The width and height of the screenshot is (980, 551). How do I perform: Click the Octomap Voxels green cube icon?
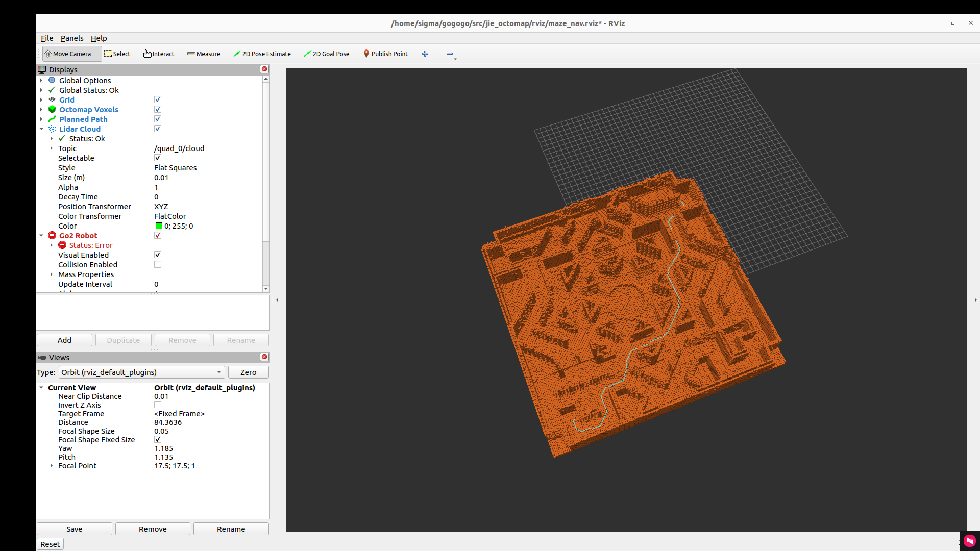coord(52,109)
